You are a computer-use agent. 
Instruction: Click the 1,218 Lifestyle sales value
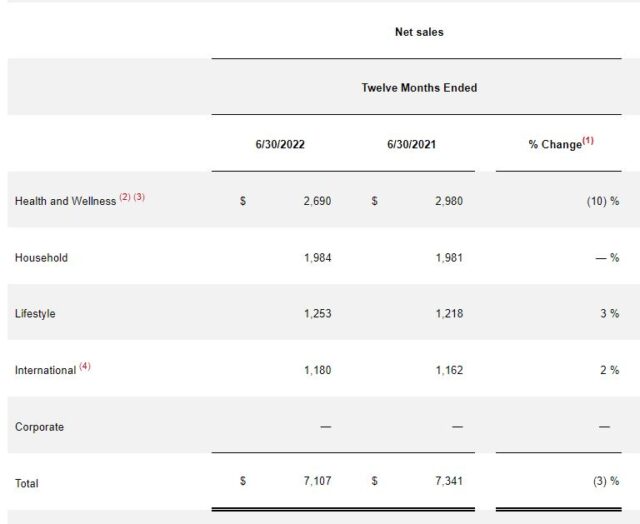pos(449,313)
